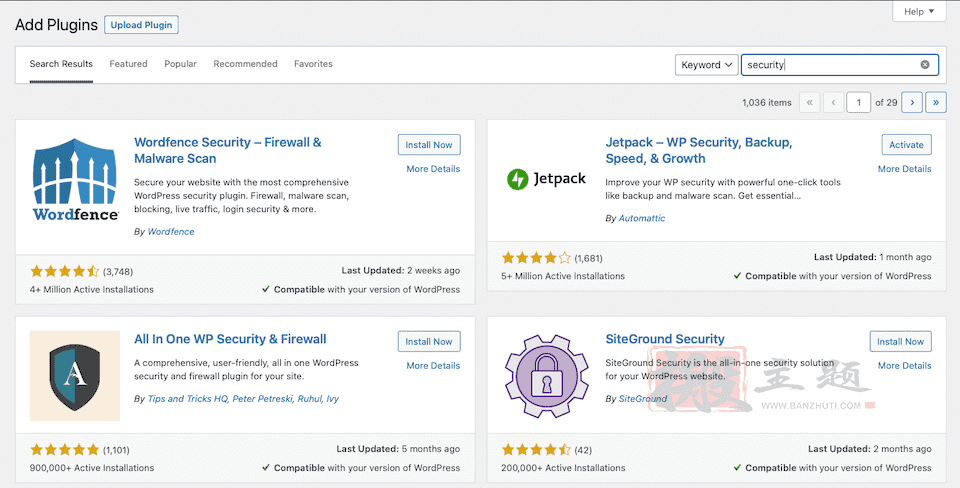This screenshot has height=488, width=960.
Task: Open the Featured plugins tab
Action: pyautogui.click(x=129, y=64)
